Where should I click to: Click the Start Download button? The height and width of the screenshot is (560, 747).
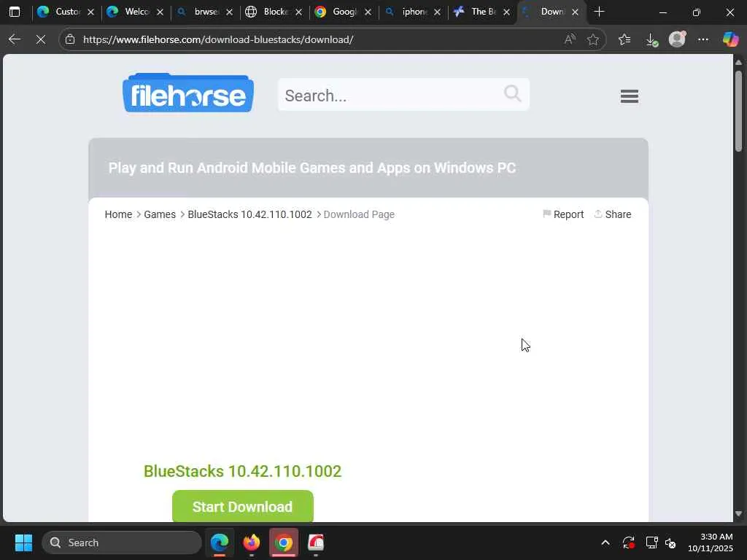242,506
